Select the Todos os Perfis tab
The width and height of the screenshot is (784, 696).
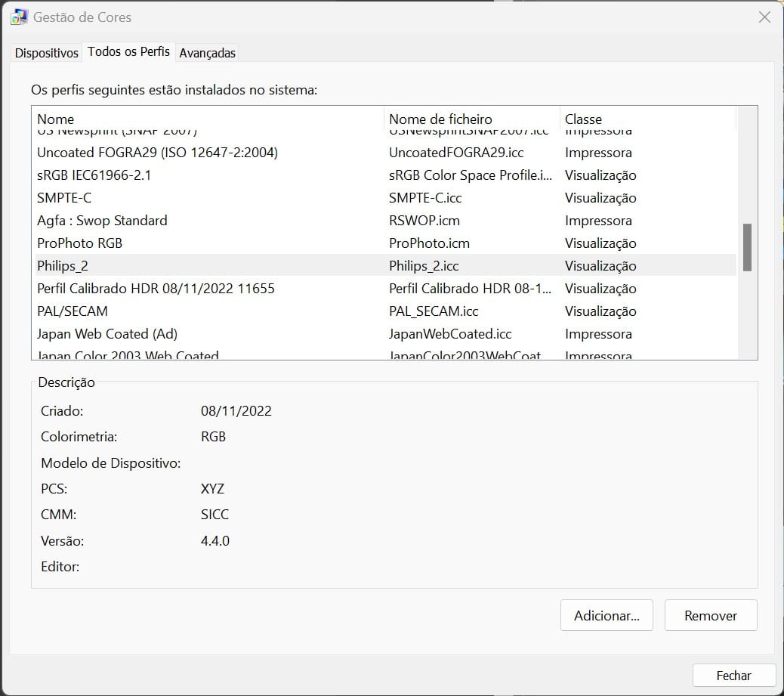pos(128,52)
